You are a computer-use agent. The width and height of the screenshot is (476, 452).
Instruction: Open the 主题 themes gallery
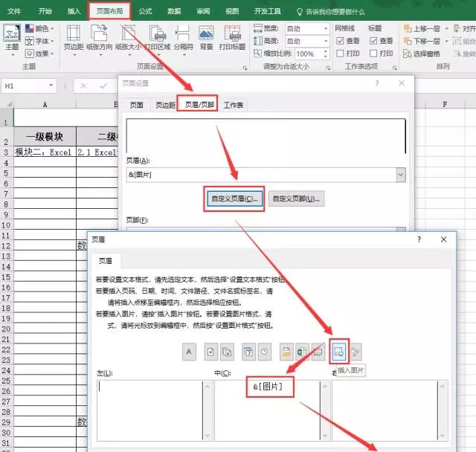11,37
